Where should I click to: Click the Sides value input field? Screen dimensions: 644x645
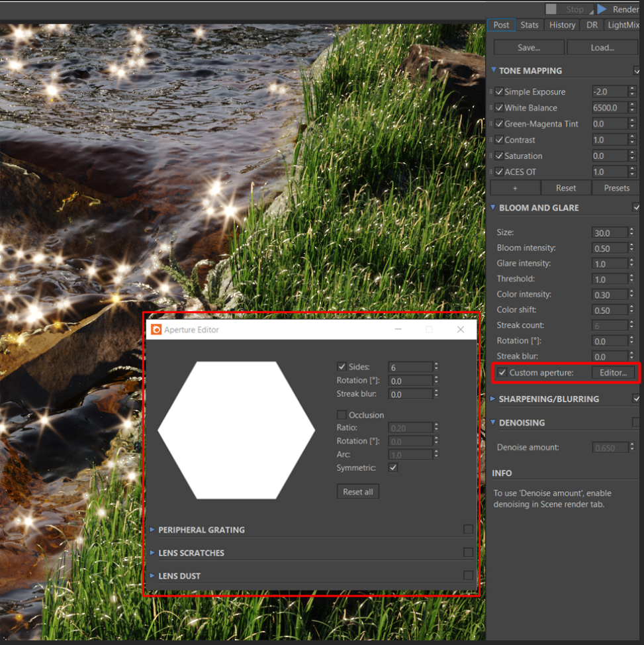(x=410, y=367)
